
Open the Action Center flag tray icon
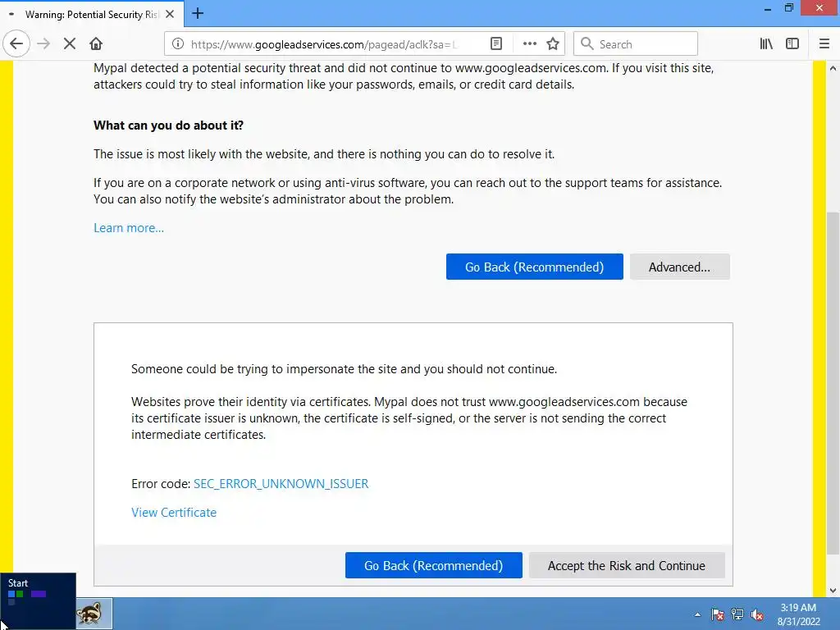tap(717, 615)
